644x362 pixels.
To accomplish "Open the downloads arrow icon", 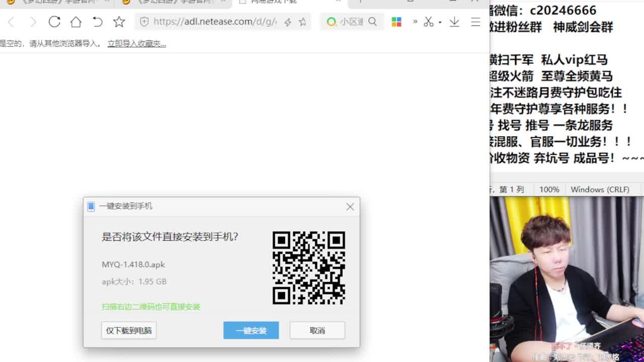I will (454, 22).
